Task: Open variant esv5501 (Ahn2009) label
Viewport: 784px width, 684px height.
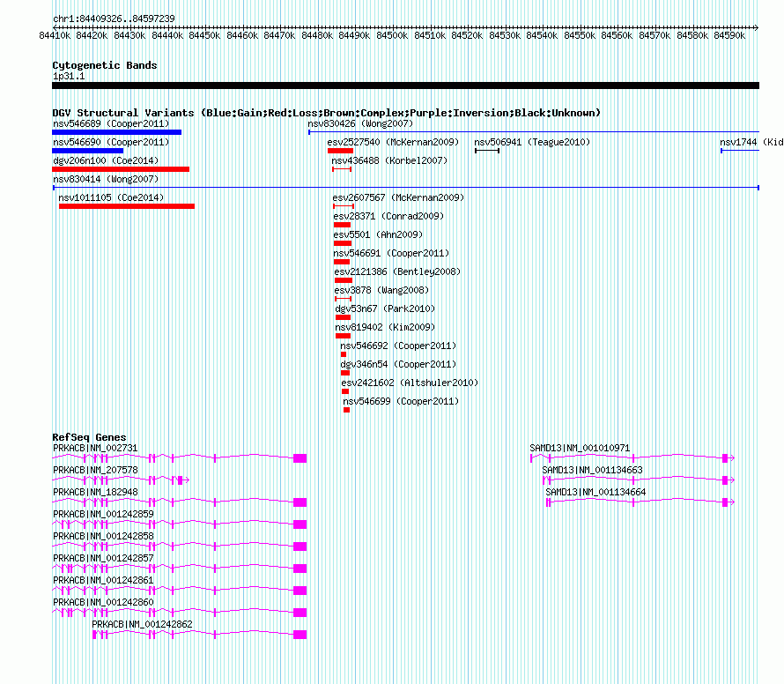Action: [378, 234]
